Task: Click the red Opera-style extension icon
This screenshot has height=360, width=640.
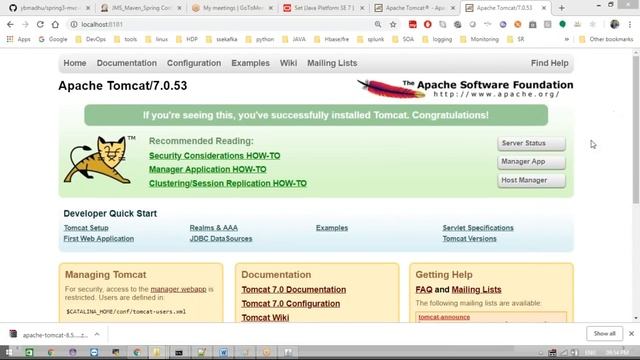Action: point(427,24)
